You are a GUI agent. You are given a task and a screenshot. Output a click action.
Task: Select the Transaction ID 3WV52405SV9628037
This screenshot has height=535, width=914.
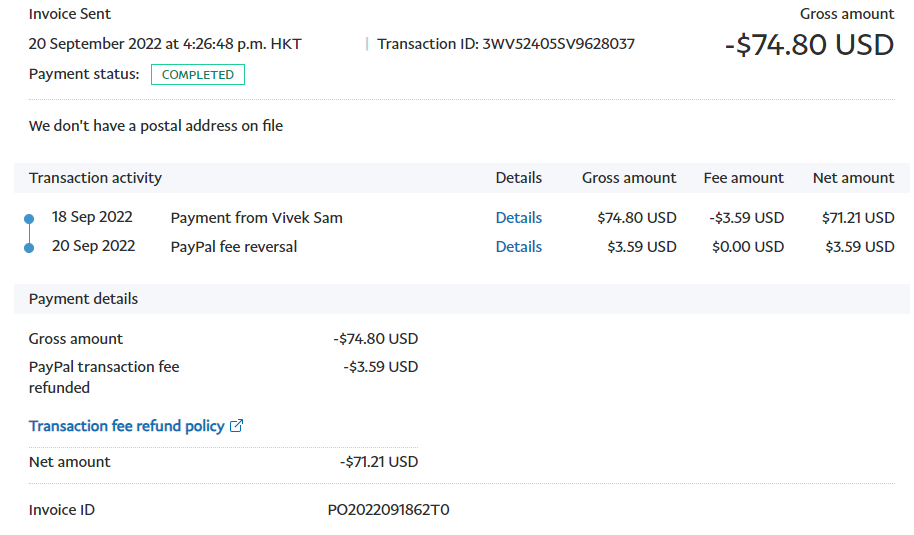tap(558, 44)
